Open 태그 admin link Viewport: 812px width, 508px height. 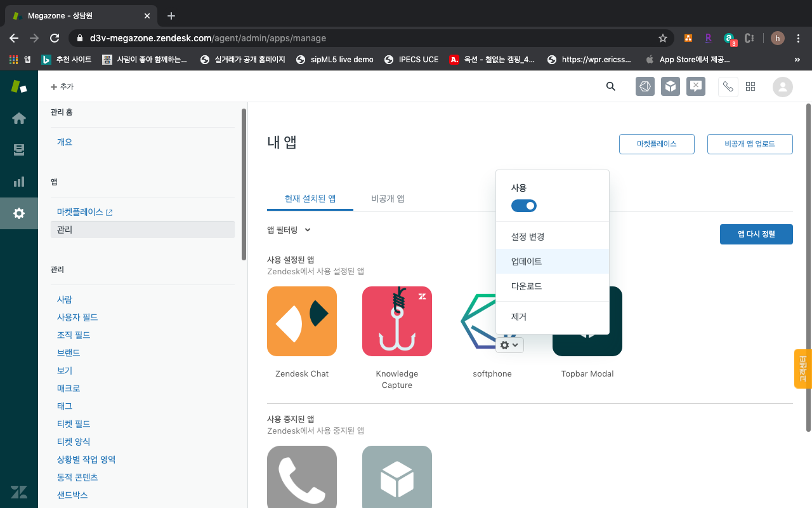coord(65,406)
